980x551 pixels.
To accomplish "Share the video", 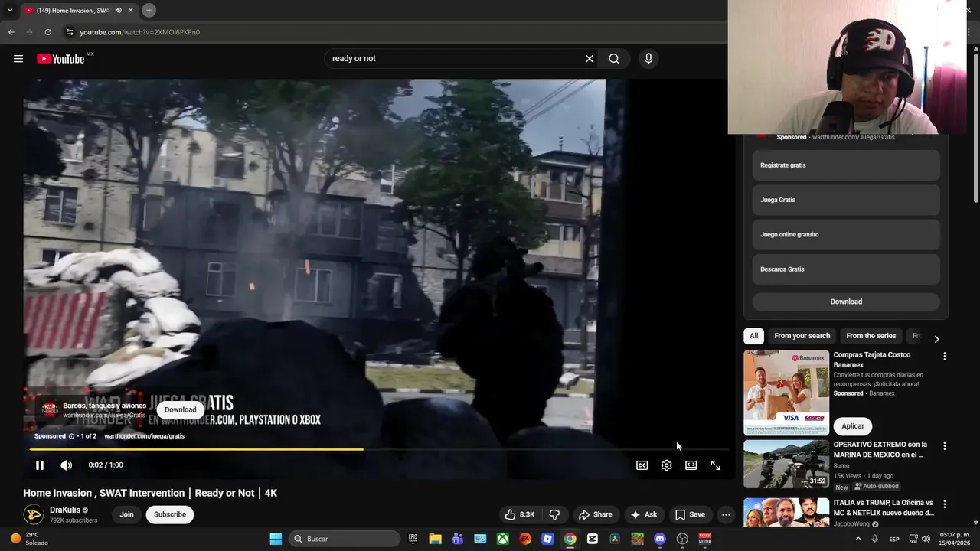I will click(595, 514).
